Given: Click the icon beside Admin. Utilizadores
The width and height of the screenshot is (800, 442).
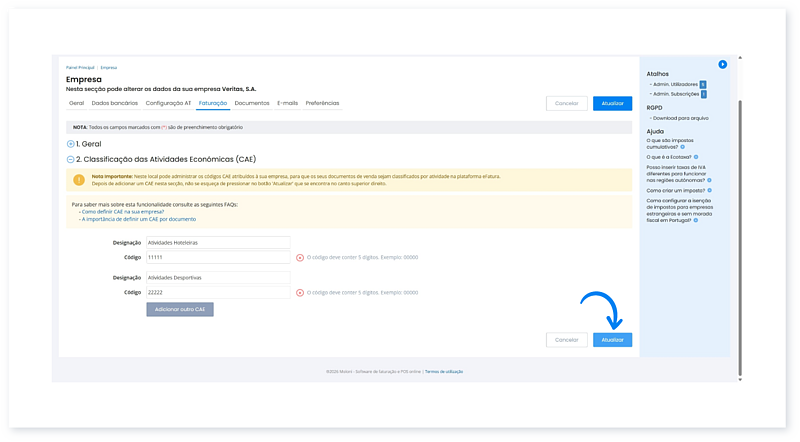Looking at the screenshot, I should (x=703, y=84).
